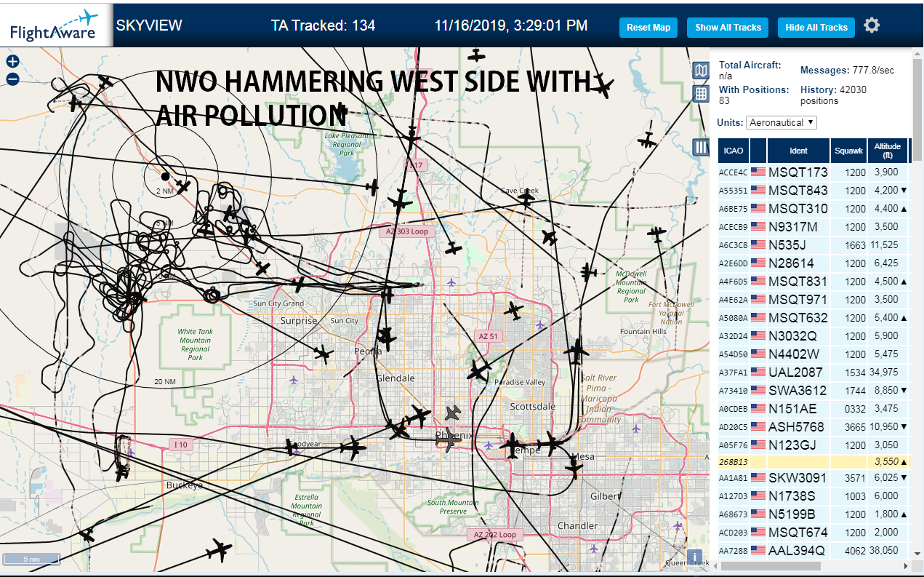This screenshot has height=577, width=924.
Task: Click US flag icon in MSQT173 row
Action: pyautogui.click(x=758, y=172)
